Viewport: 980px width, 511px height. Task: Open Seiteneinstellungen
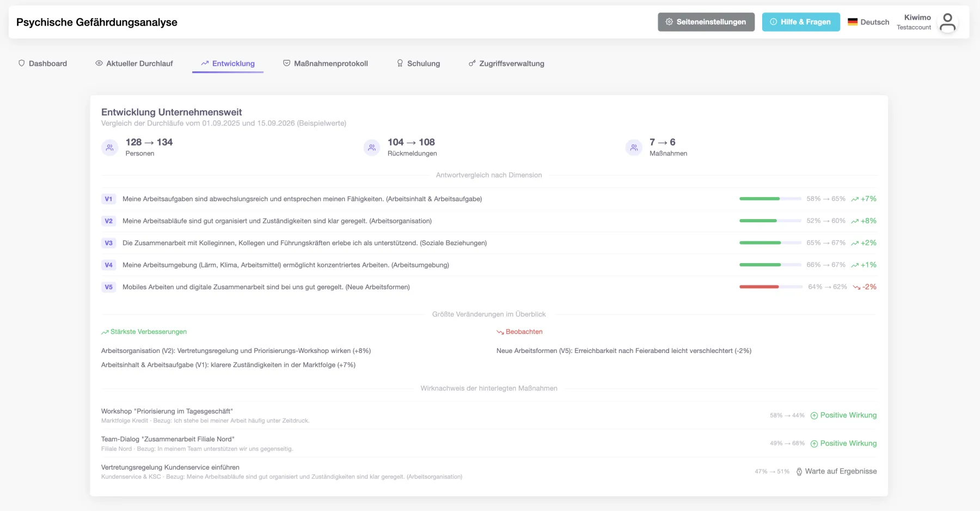[706, 22]
